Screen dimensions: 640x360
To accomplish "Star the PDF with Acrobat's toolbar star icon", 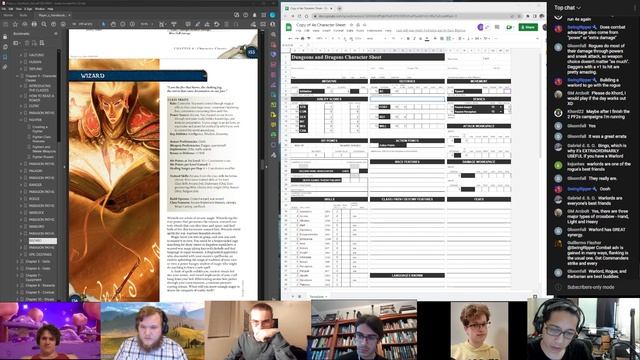I will [15, 24].
